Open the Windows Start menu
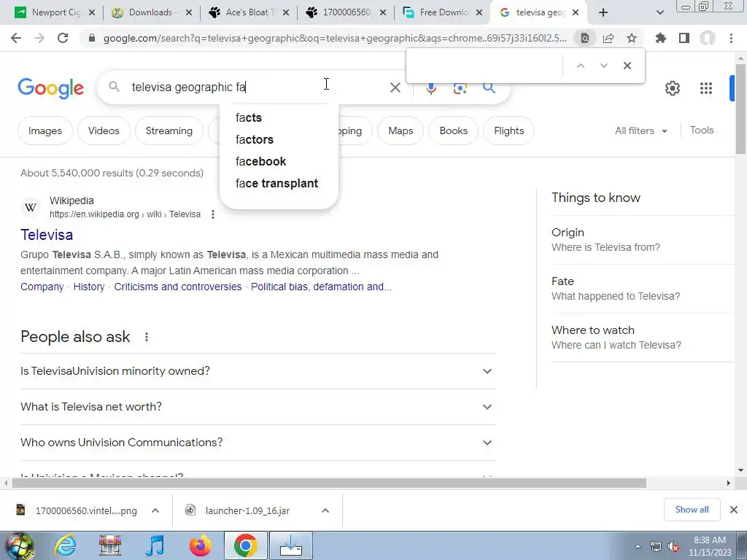747x560 pixels. 19,545
